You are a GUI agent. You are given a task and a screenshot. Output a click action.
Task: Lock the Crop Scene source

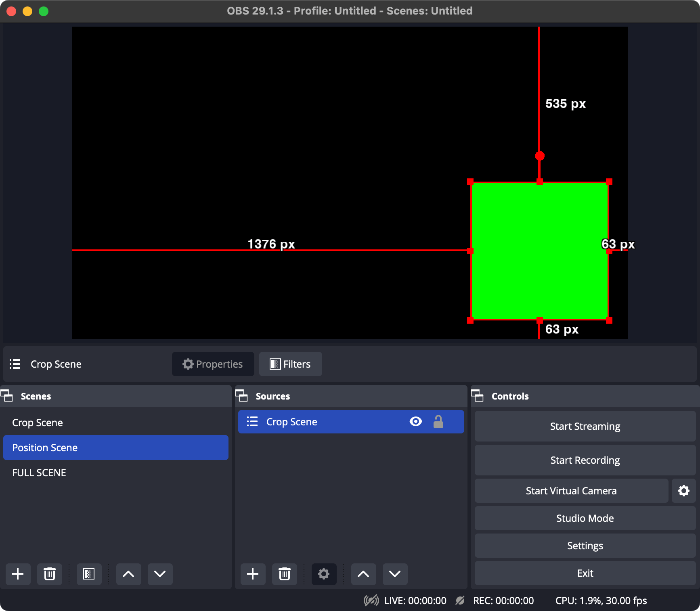(x=438, y=421)
